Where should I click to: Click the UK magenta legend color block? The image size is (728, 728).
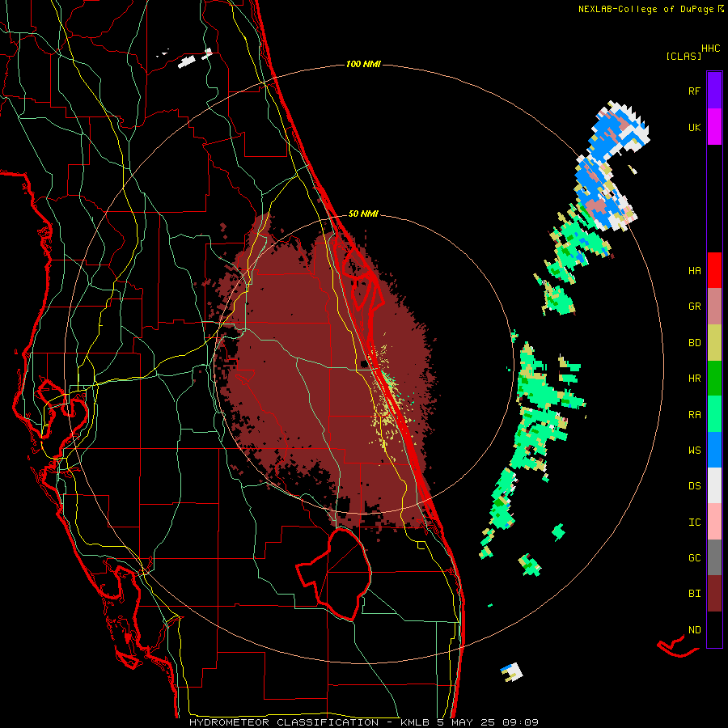pos(714,127)
